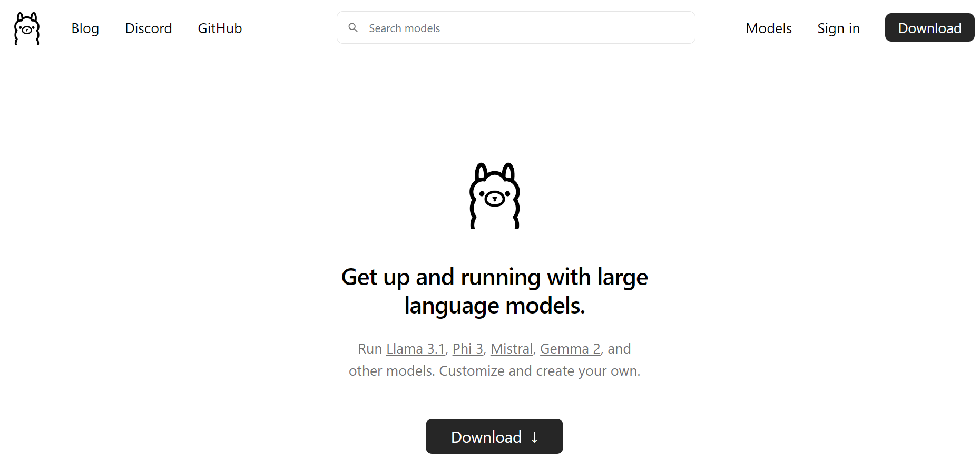Click the large Download button with the arrow
The image size is (980, 460).
tap(494, 436)
